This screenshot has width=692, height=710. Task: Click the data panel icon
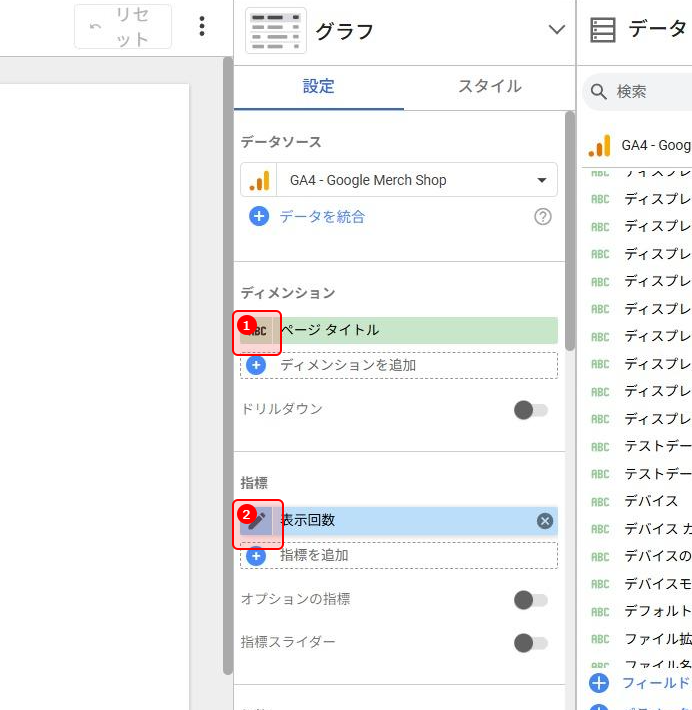tap(603, 30)
